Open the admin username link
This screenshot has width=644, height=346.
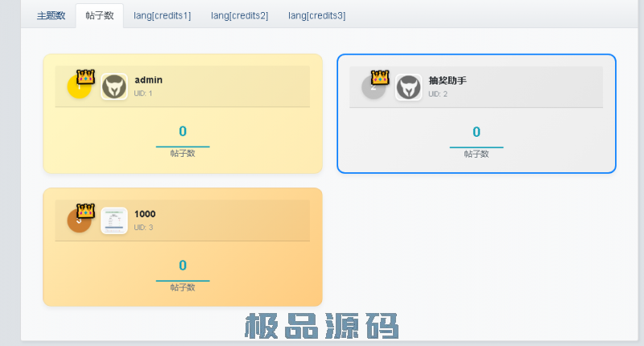(x=149, y=80)
